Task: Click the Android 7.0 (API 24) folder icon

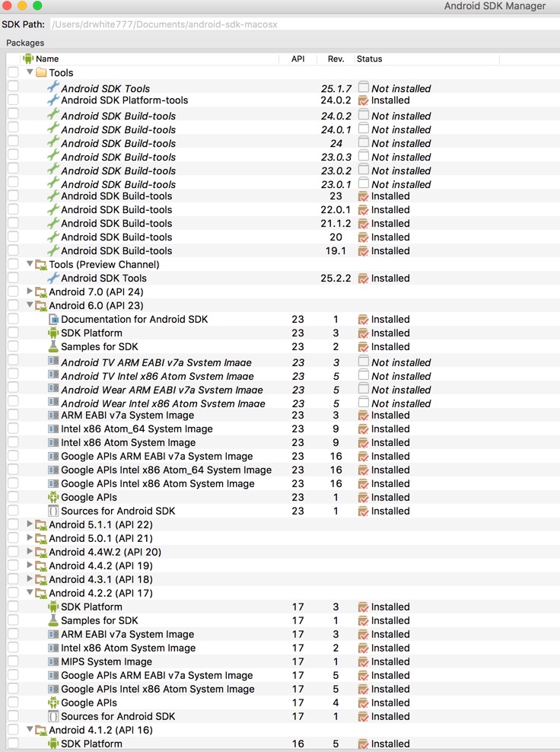Action: click(41, 292)
